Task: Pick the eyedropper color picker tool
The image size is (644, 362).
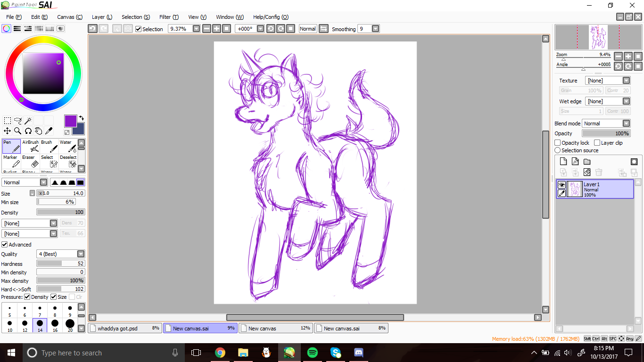Action: (49, 131)
